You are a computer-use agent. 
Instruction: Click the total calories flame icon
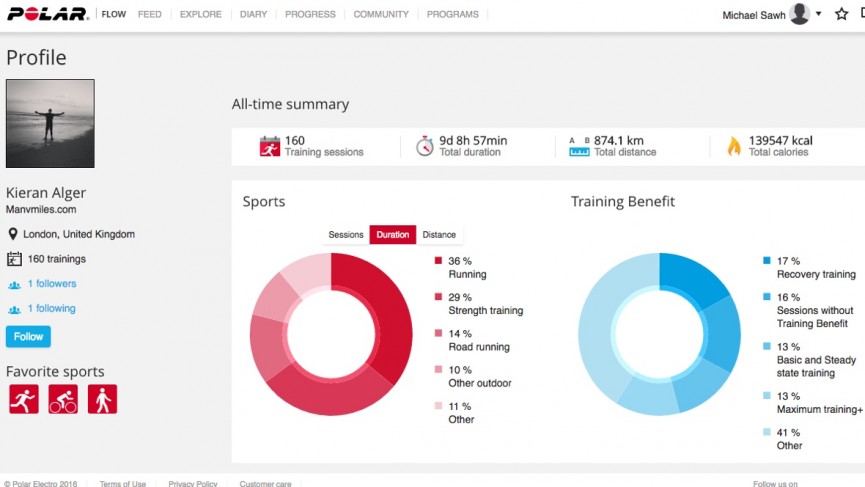coord(734,147)
